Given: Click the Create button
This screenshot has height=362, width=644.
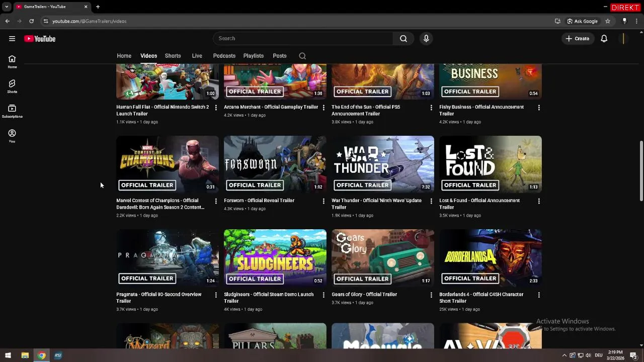Looking at the screenshot, I should (x=578, y=39).
